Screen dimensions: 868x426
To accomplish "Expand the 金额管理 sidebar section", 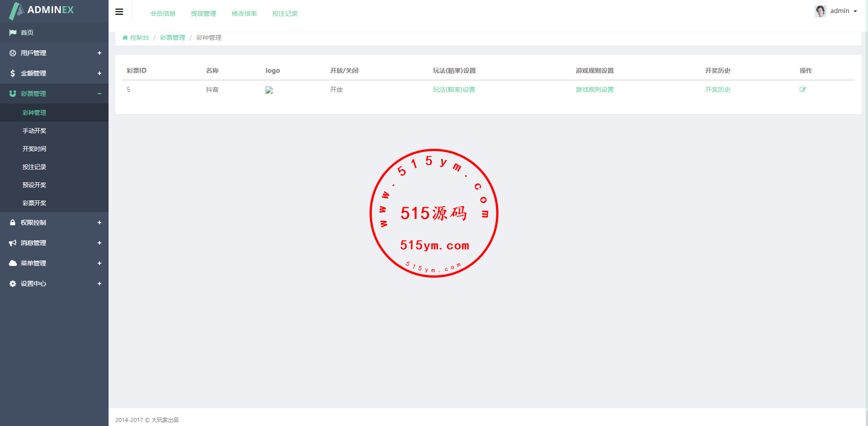I will coord(54,73).
